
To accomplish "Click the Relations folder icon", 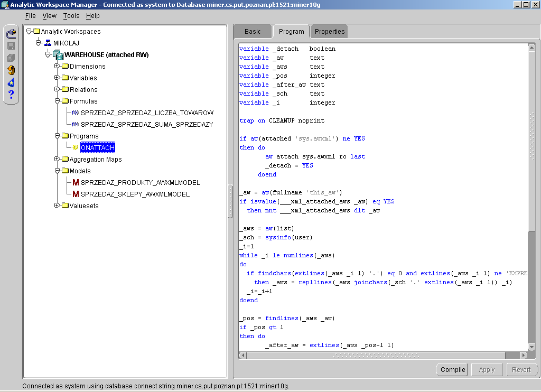I will (x=65, y=89).
